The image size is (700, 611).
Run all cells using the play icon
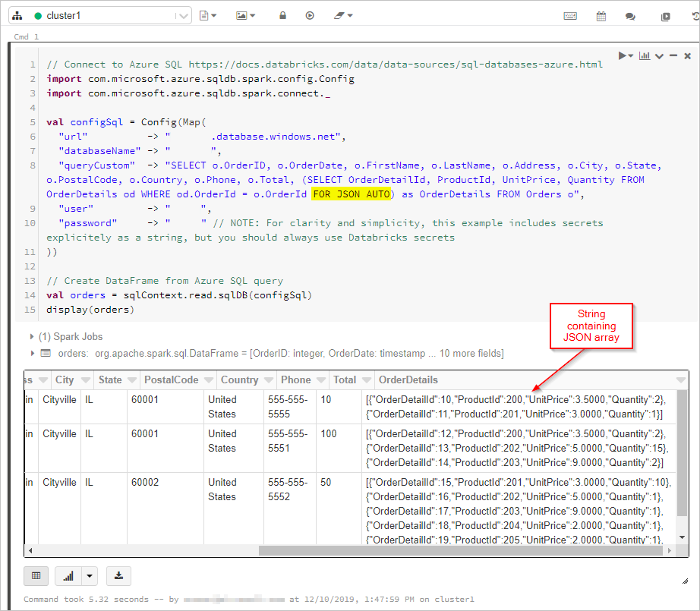point(310,15)
